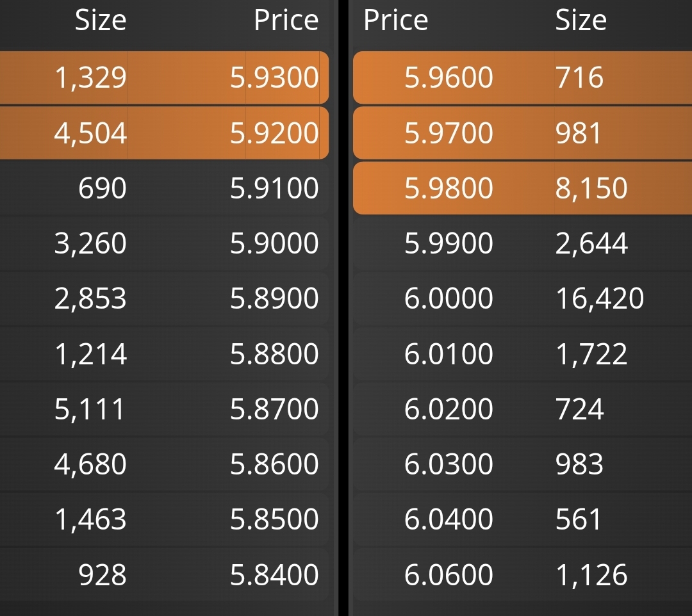Click bid row with size 1,214
Image resolution: width=692 pixels, height=616 pixels.
coord(164,353)
